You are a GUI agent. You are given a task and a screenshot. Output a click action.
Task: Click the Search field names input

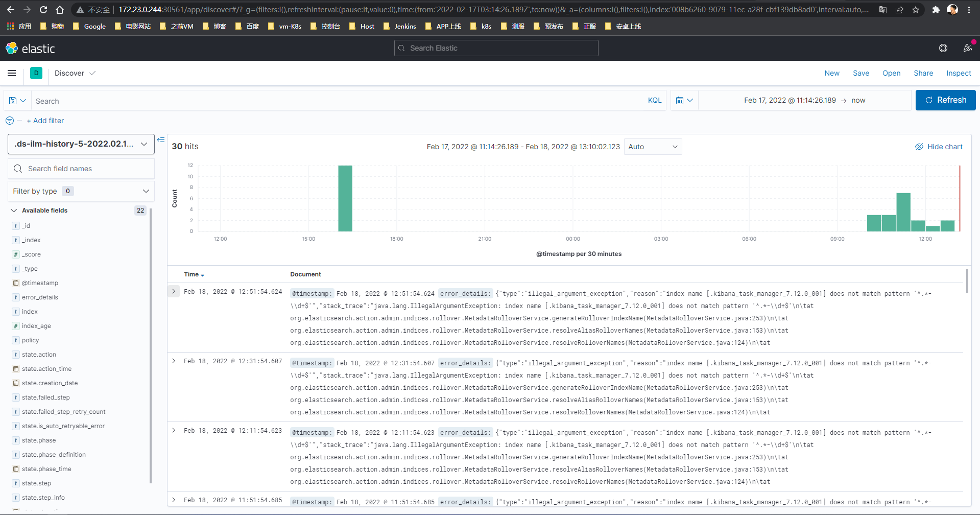tap(81, 169)
